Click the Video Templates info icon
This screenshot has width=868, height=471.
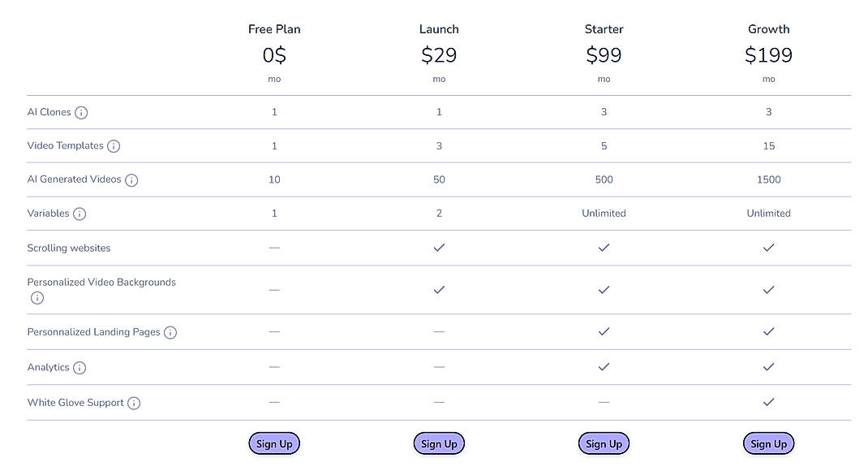114,145
